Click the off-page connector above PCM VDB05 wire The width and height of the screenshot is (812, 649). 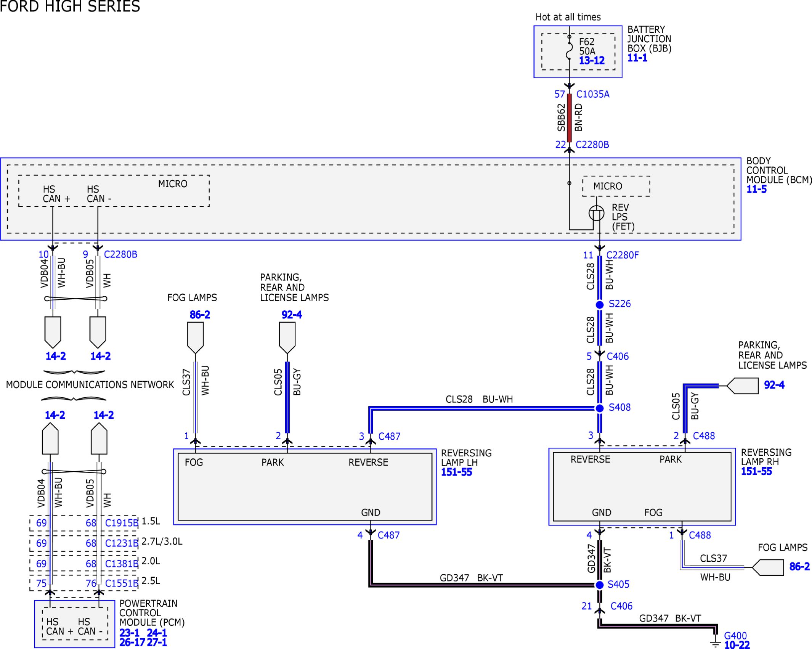(99, 438)
